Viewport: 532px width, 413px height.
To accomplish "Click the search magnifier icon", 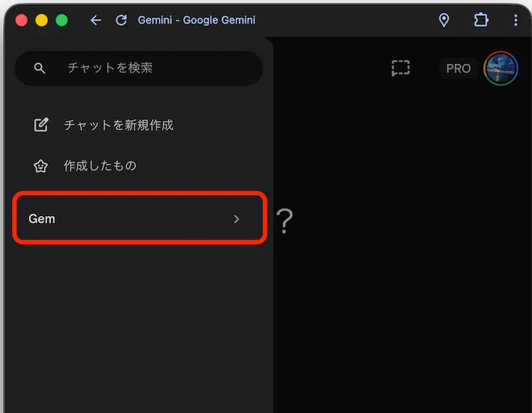I will tap(40, 68).
